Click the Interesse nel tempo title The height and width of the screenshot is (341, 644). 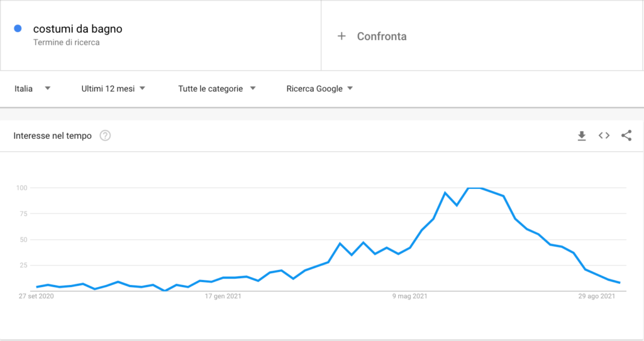[52, 136]
